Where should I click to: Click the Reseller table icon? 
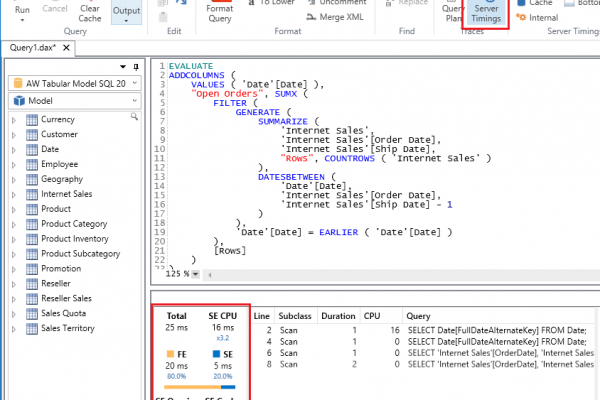[32, 284]
